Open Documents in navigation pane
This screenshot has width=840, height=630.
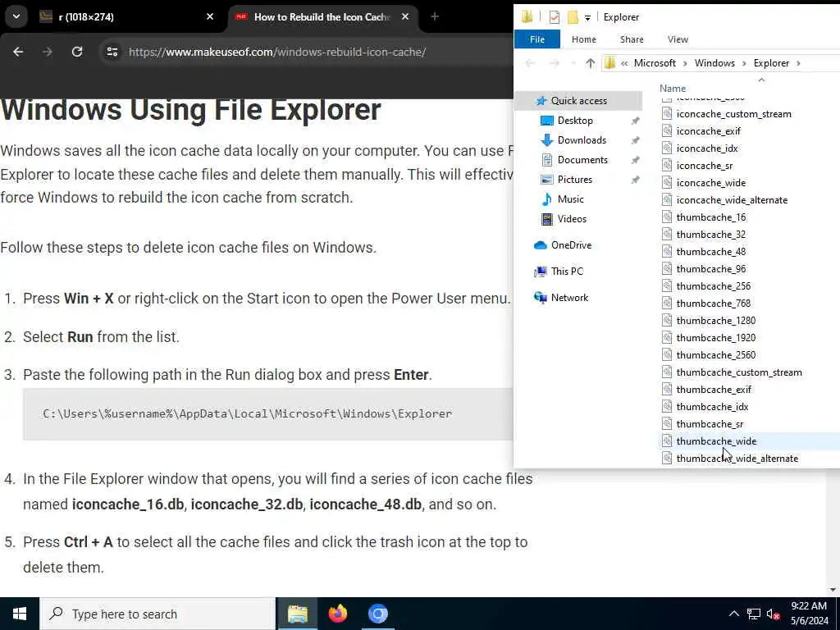coord(582,160)
